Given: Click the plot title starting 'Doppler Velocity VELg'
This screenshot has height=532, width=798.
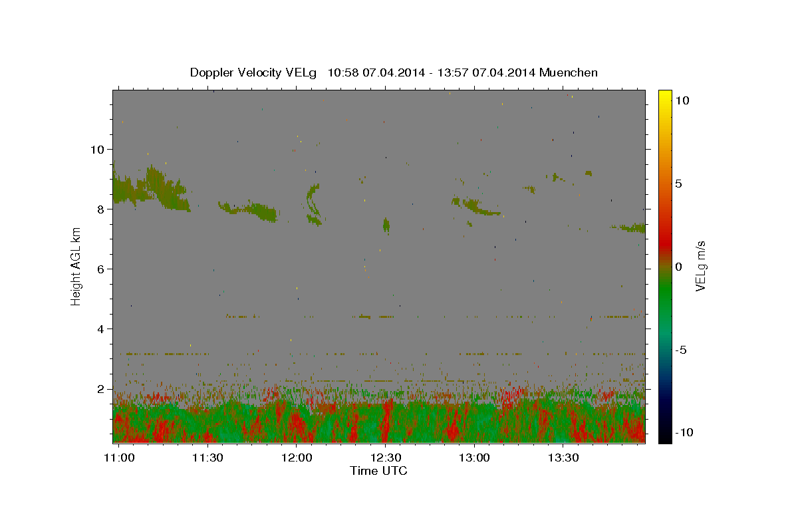Looking at the screenshot, I should [x=394, y=72].
